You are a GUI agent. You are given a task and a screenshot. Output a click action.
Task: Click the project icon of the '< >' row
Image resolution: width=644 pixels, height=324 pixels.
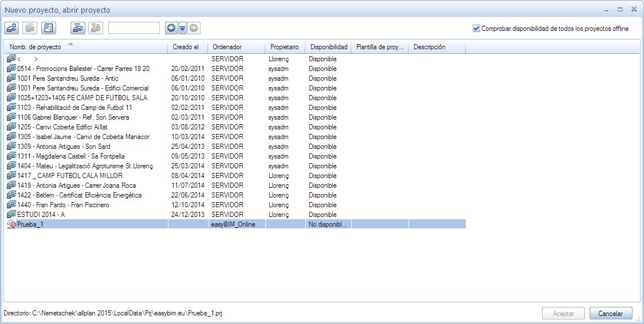tap(11, 58)
